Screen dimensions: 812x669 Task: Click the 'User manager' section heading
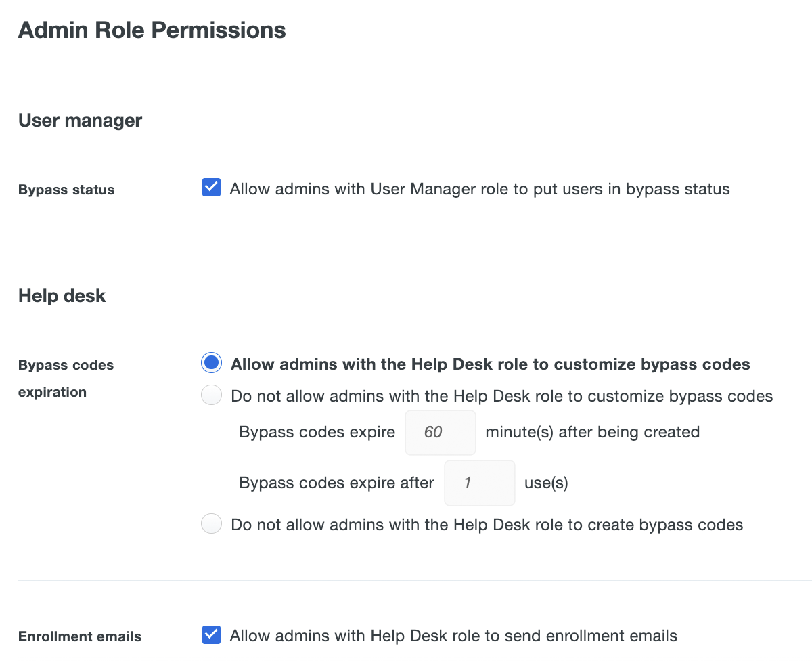point(80,121)
